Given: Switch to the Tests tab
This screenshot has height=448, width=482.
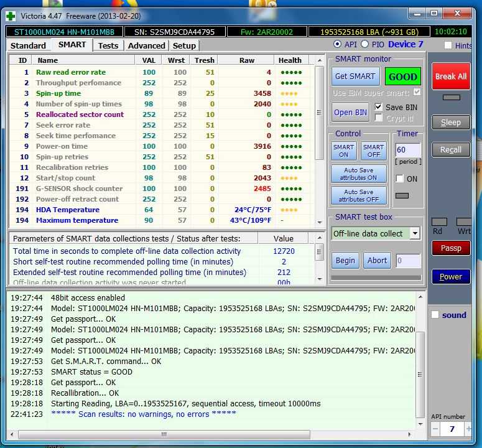Looking at the screenshot, I should tap(108, 45).
